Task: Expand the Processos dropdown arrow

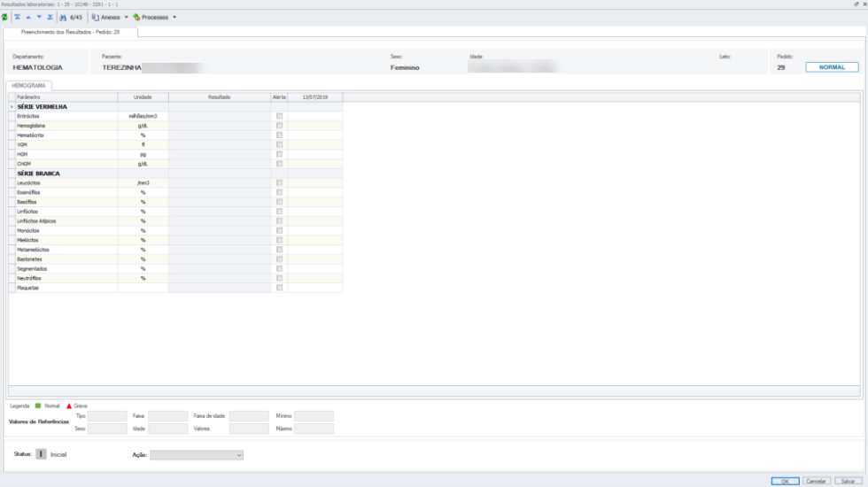Action: (174, 18)
